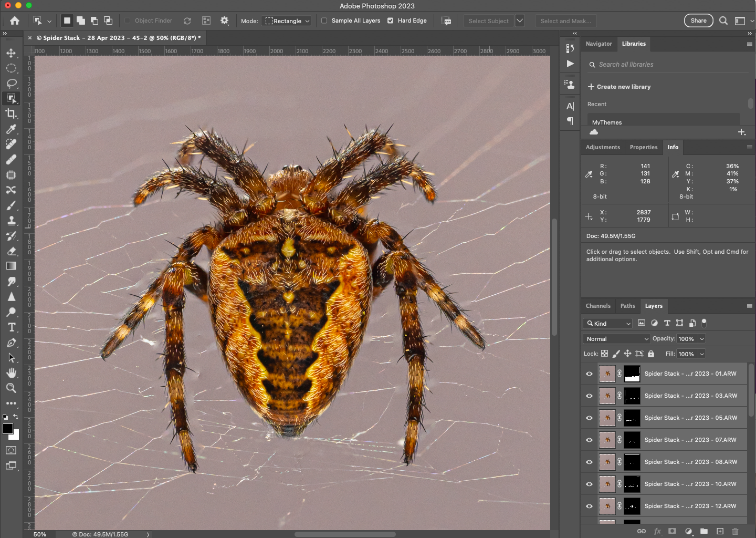Open the Info panel flyout menu
This screenshot has height=538, width=756.
click(x=750, y=148)
